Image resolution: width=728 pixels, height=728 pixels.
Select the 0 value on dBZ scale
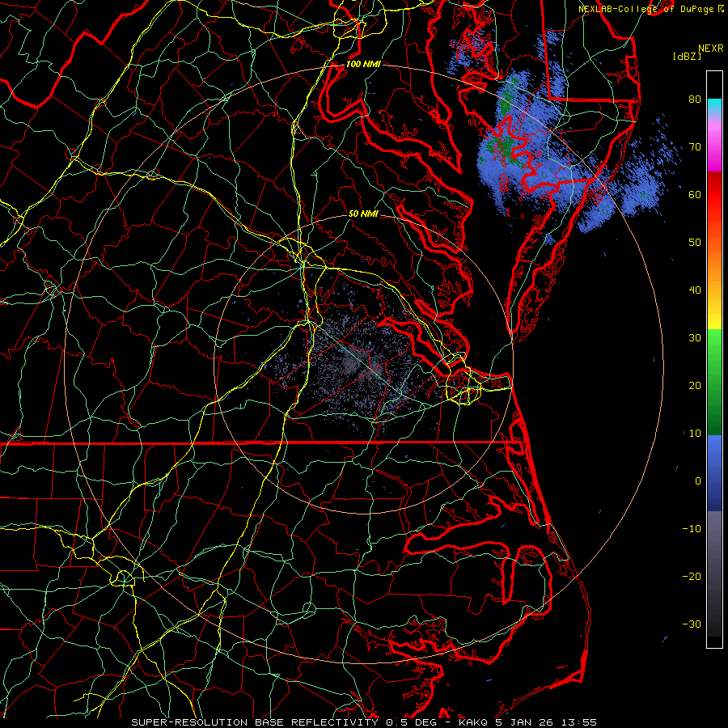pyautogui.click(x=698, y=481)
